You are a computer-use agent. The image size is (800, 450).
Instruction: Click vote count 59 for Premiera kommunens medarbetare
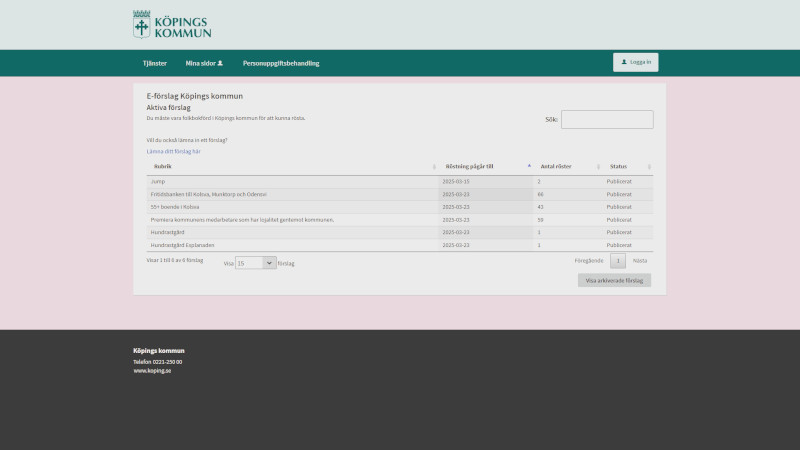[x=540, y=220]
